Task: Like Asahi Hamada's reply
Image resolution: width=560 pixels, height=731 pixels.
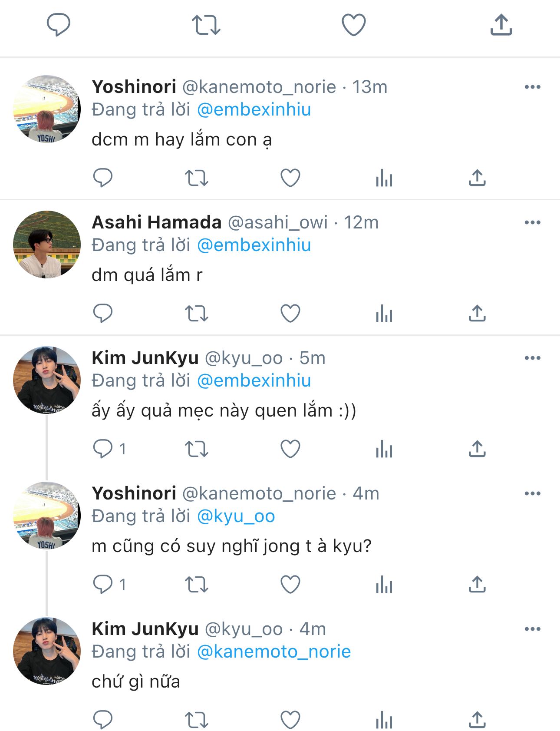Action: click(x=290, y=314)
